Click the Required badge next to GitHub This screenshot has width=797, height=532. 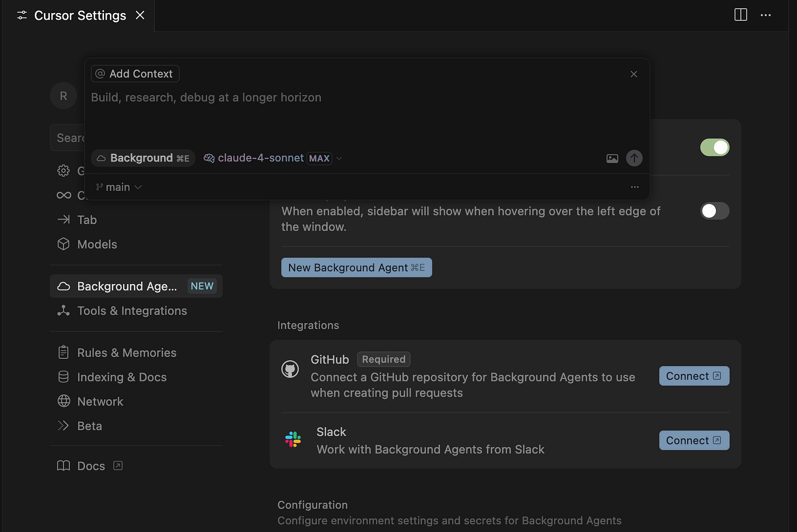[x=384, y=360]
